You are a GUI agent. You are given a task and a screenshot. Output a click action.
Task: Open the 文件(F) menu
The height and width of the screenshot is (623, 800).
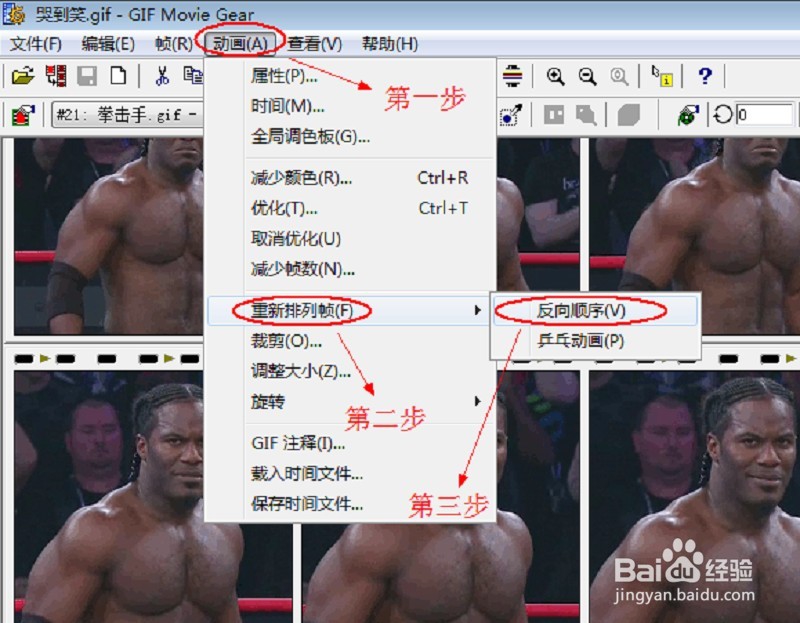coord(36,44)
